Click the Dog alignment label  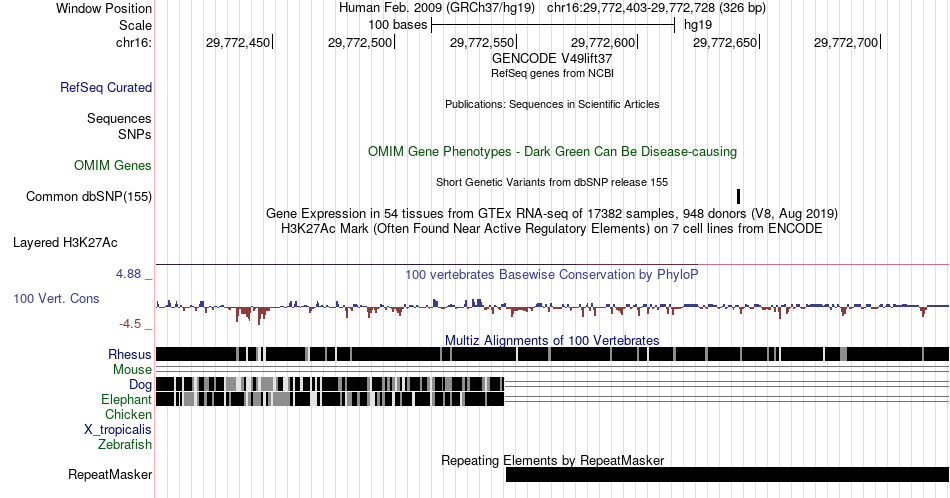[140, 385]
